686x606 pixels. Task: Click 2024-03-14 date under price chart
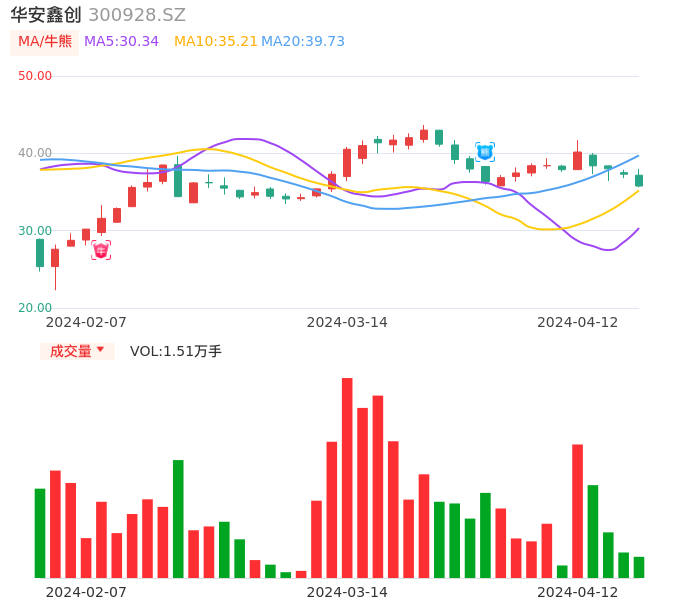point(347,322)
